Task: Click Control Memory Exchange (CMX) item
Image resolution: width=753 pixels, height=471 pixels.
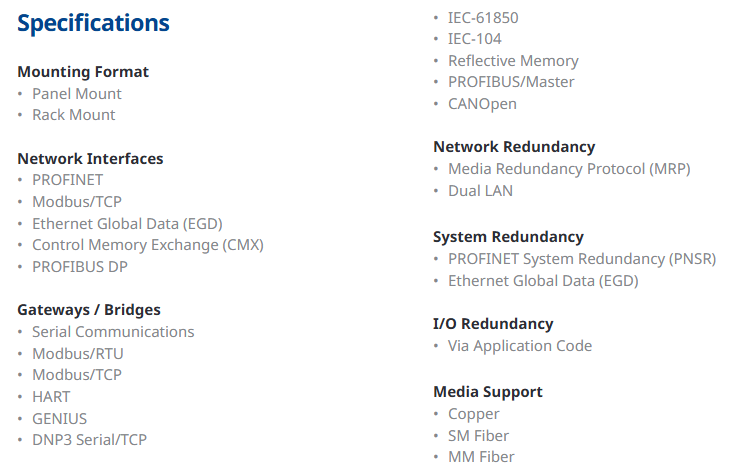Action: coord(148,245)
